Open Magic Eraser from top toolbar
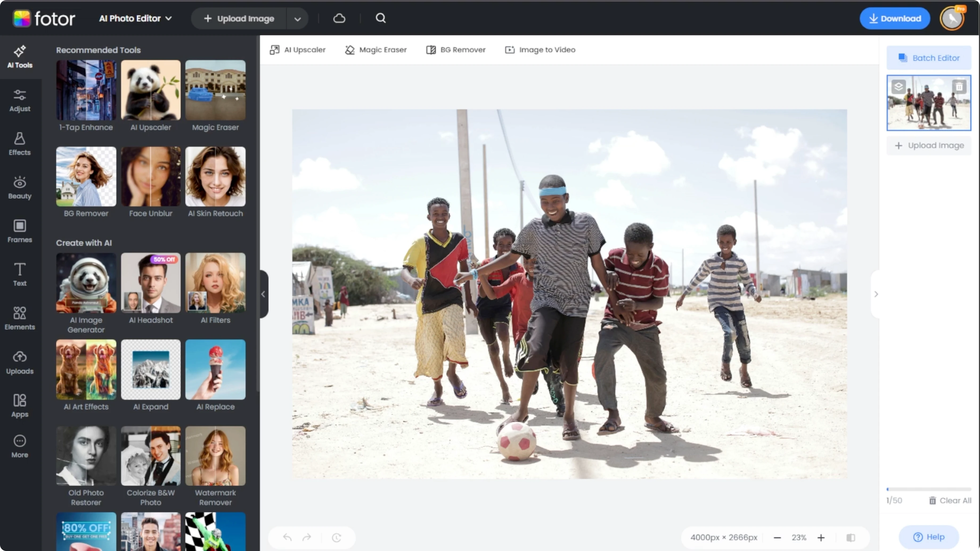Image resolution: width=980 pixels, height=551 pixels. click(376, 50)
